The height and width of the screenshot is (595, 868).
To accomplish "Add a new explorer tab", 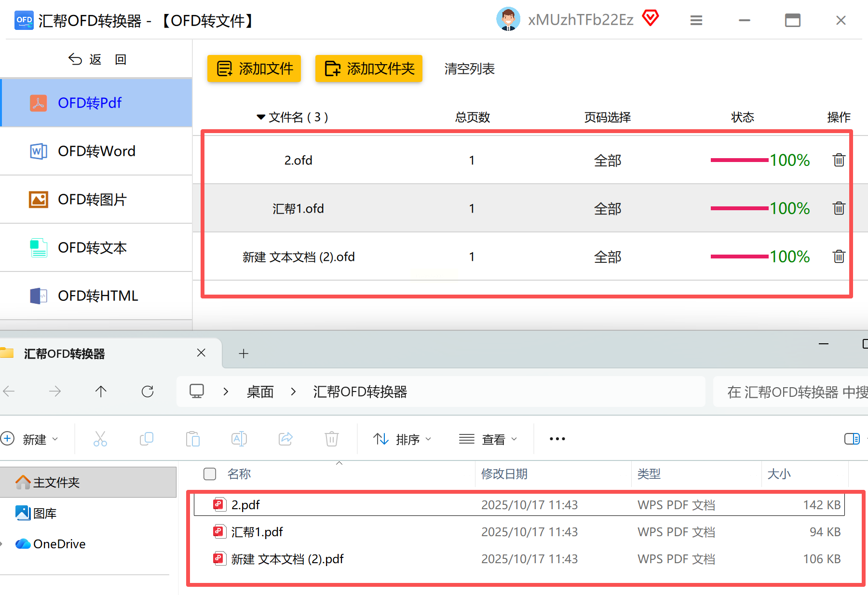I will tap(244, 353).
